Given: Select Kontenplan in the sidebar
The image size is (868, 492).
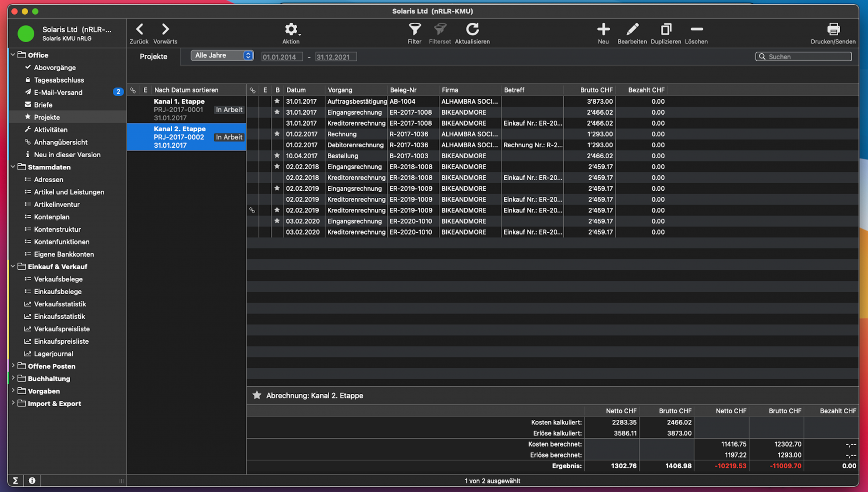Looking at the screenshot, I should (x=51, y=217).
